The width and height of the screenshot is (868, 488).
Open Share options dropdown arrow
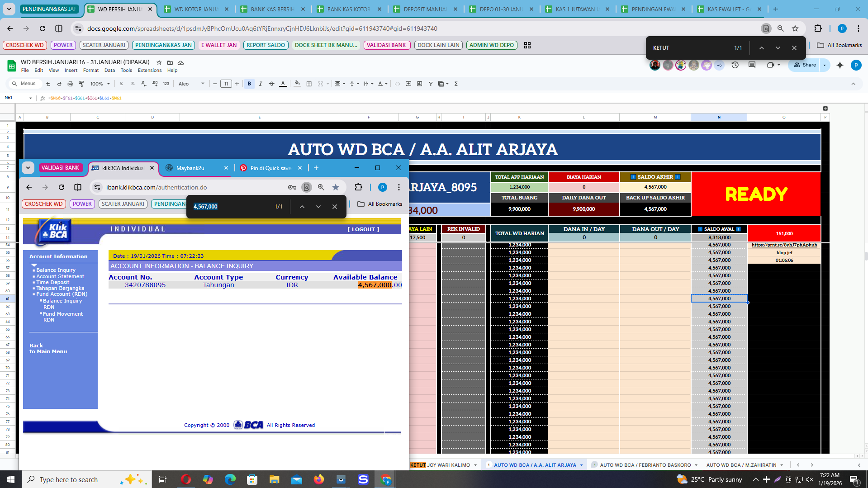point(825,65)
